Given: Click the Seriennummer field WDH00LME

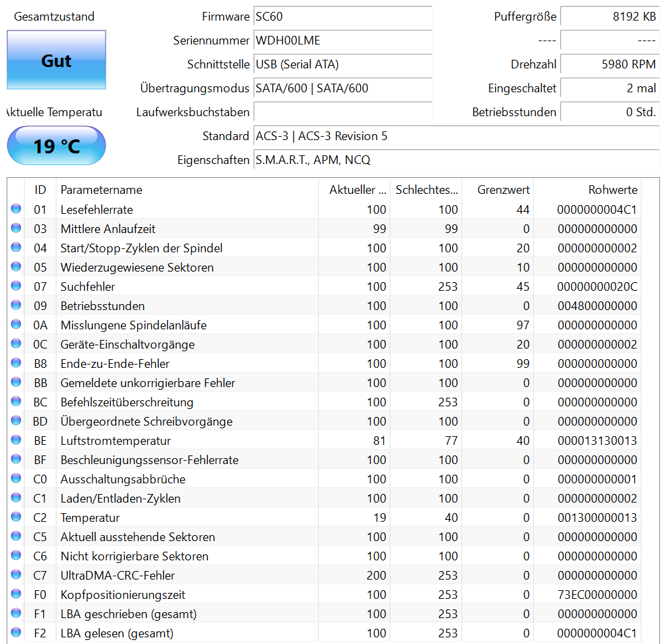Looking at the screenshot, I should pyautogui.click(x=343, y=40).
